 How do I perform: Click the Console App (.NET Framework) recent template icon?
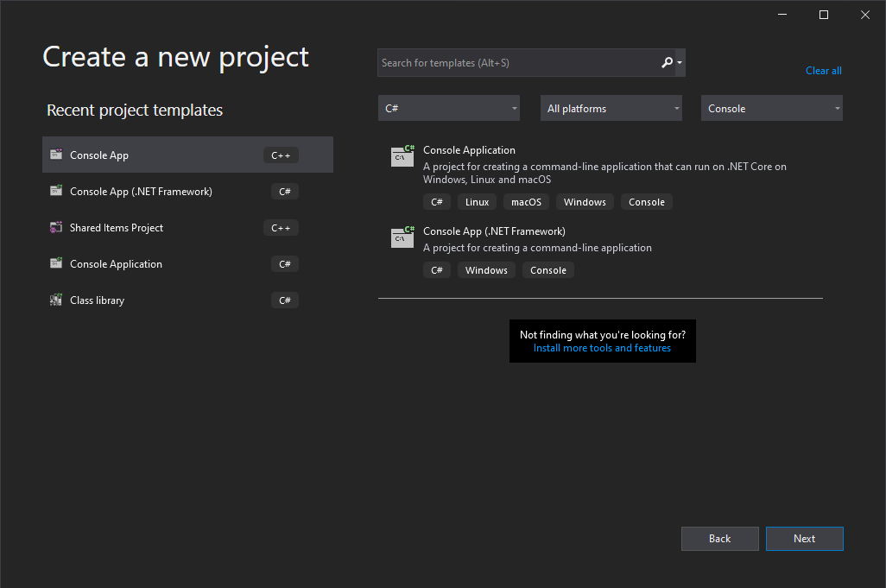click(56, 191)
